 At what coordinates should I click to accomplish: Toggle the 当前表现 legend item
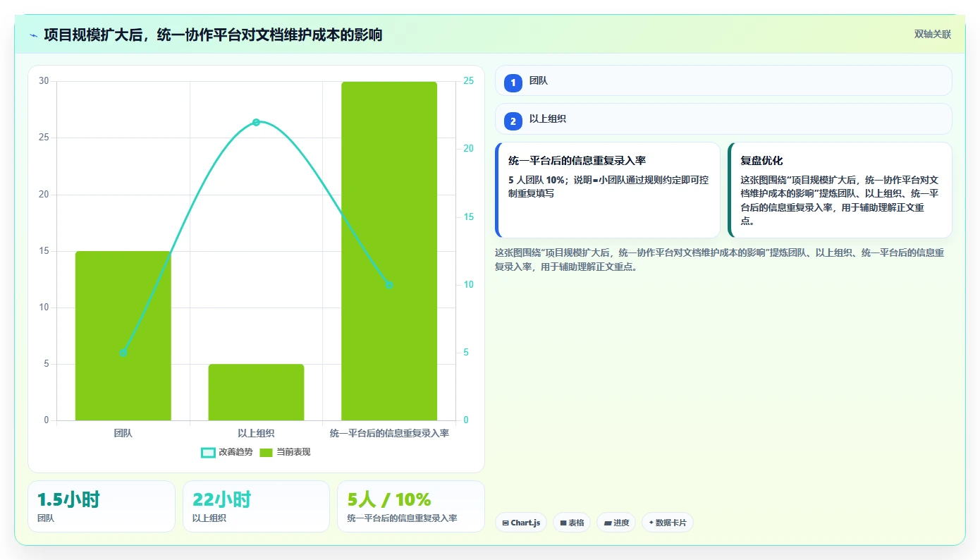click(285, 452)
